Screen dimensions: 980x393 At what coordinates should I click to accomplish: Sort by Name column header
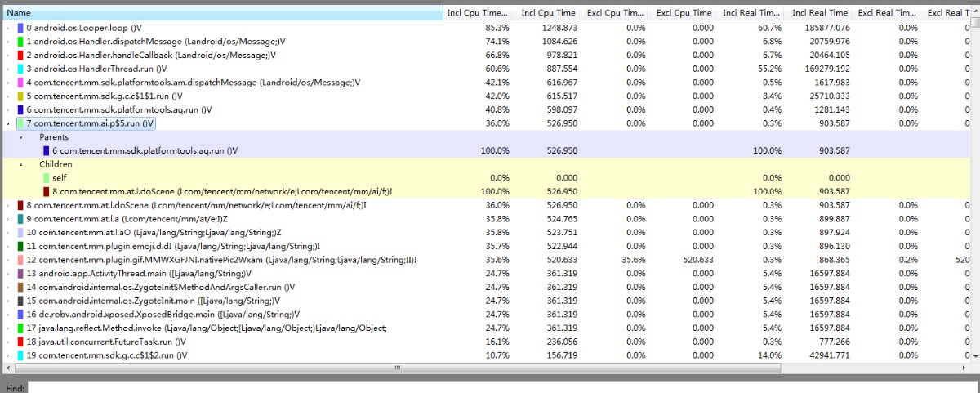click(x=222, y=13)
